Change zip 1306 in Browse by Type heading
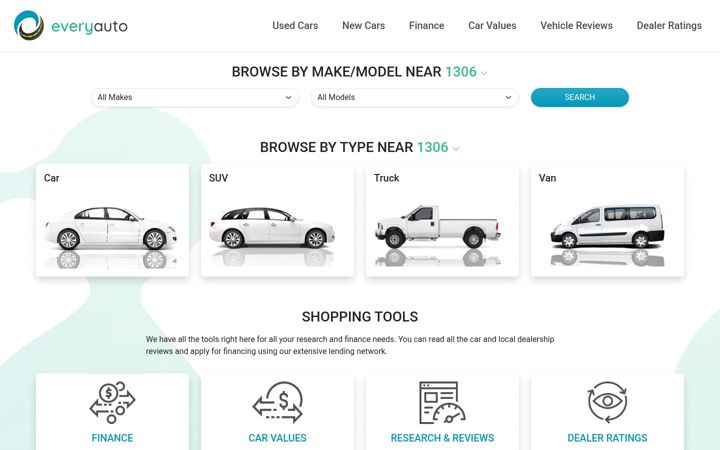Viewport: 720px width, 450px height. pyautogui.click(x=438, y=147)
